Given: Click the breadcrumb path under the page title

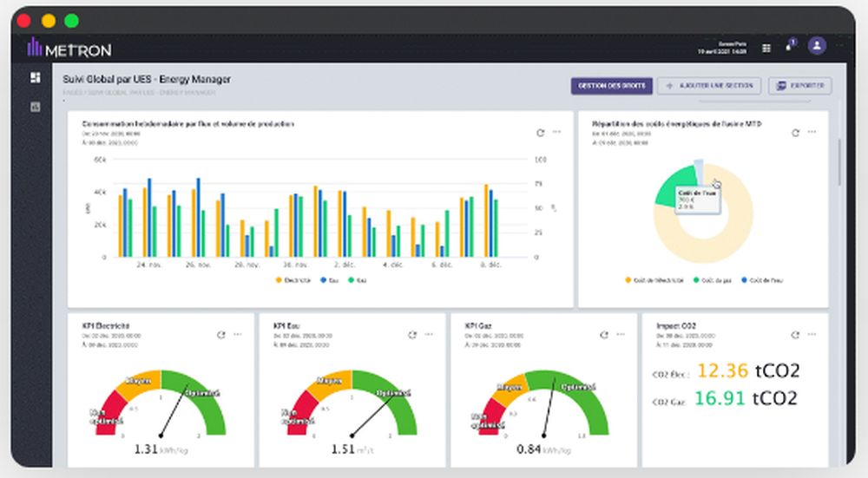Looking at the screenshot, I should pyautogui.click(x=139, y=93).
